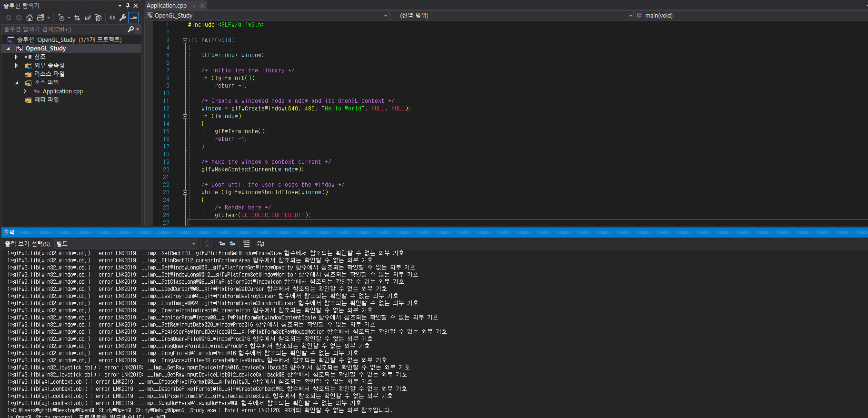The width and height of the screenshot is (868, 418).
Task: Click #include GLFW/glfw3.h line
Action: tap(226, 25)
